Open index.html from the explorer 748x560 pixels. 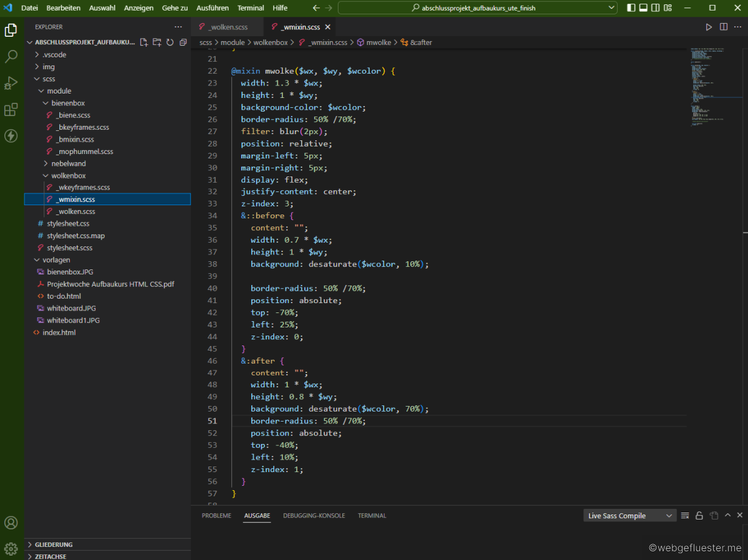[x=59, y=332]
